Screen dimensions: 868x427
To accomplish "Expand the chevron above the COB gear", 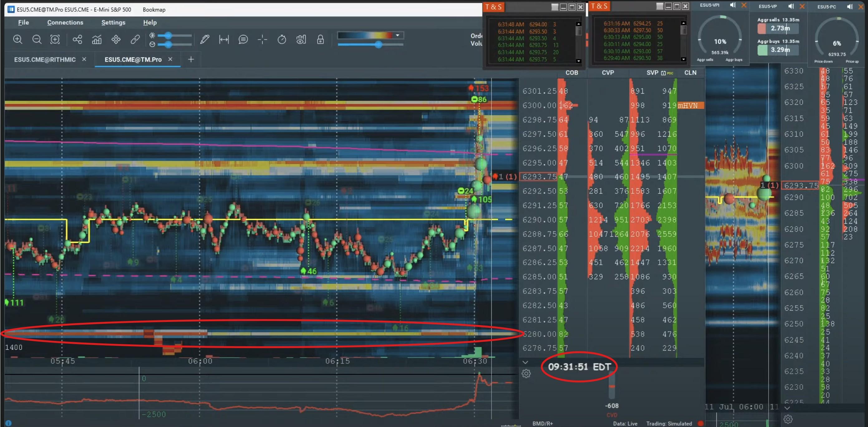I will click(525, 362).
